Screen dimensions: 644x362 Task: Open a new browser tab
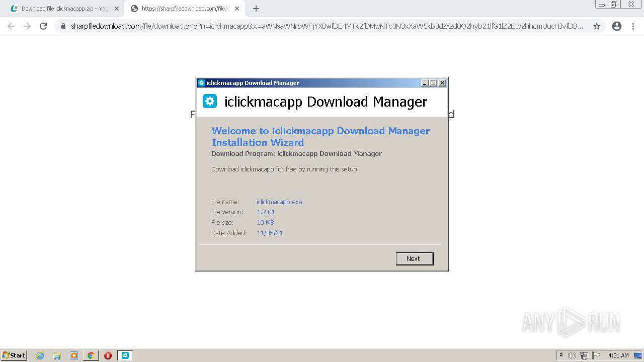tap(256, 9)
